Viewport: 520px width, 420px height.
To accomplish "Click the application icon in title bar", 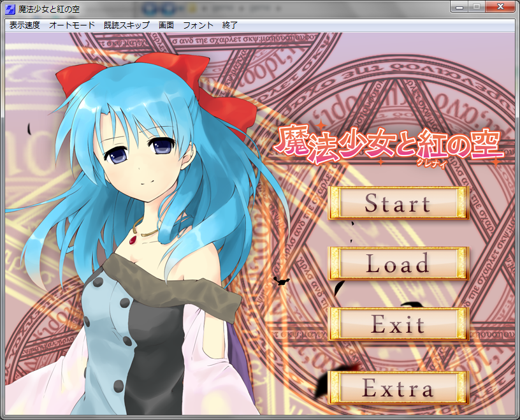I will click(11, 9).
